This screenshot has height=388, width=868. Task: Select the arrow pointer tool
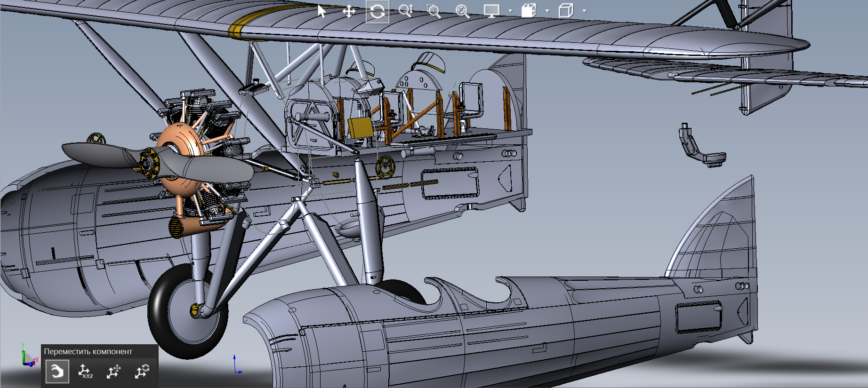[x=321, y=11]
